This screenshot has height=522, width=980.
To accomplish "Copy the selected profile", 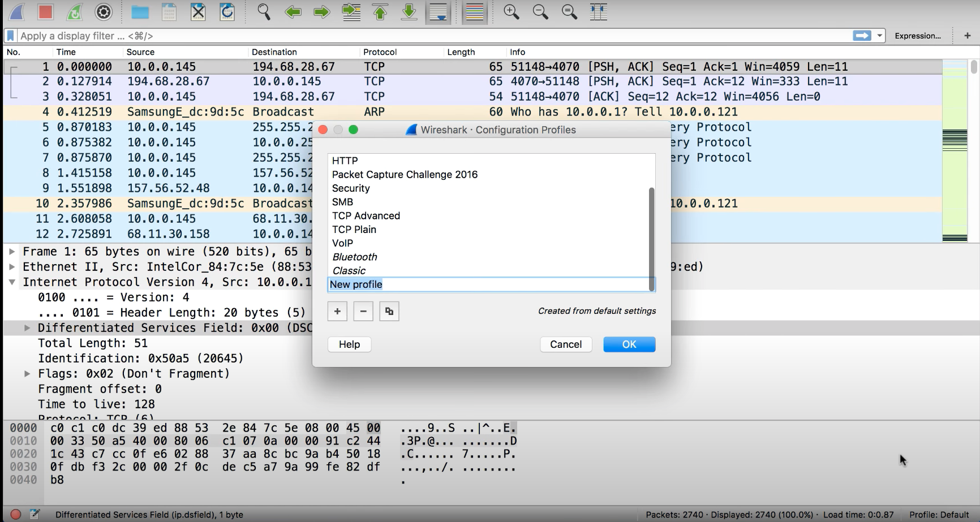I will 389,311.
